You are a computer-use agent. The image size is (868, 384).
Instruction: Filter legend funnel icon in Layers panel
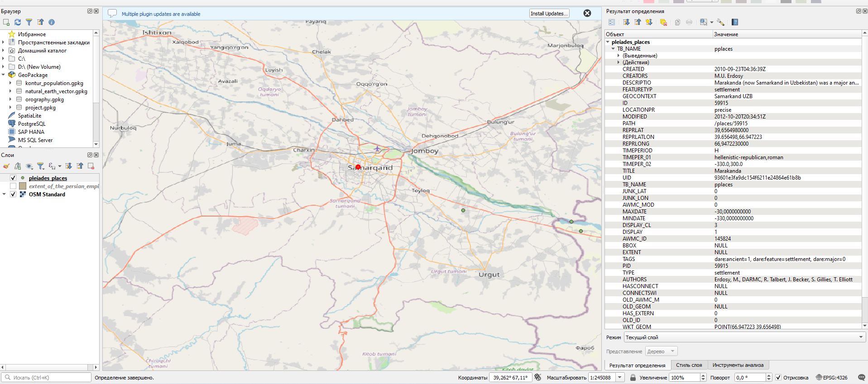[40, 166]
